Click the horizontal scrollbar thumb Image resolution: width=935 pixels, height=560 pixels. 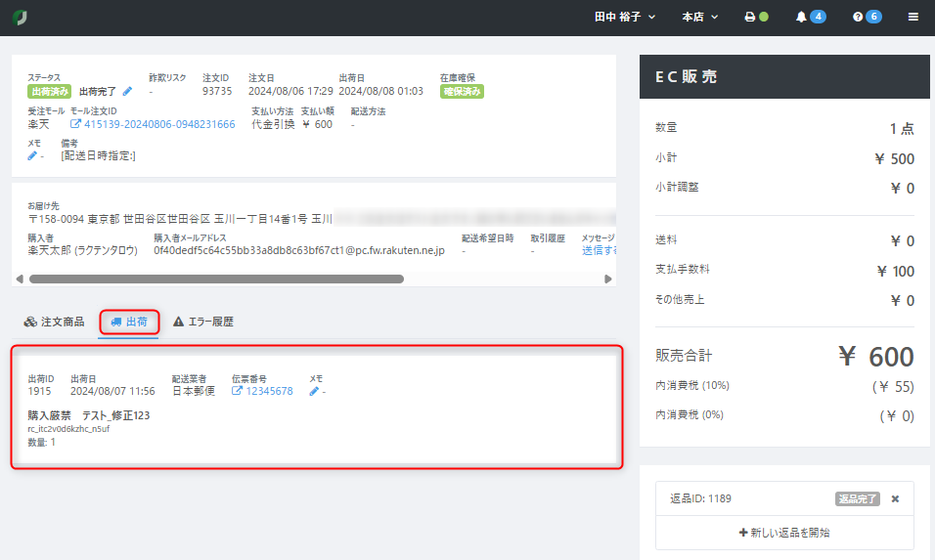tap(216, 279)
